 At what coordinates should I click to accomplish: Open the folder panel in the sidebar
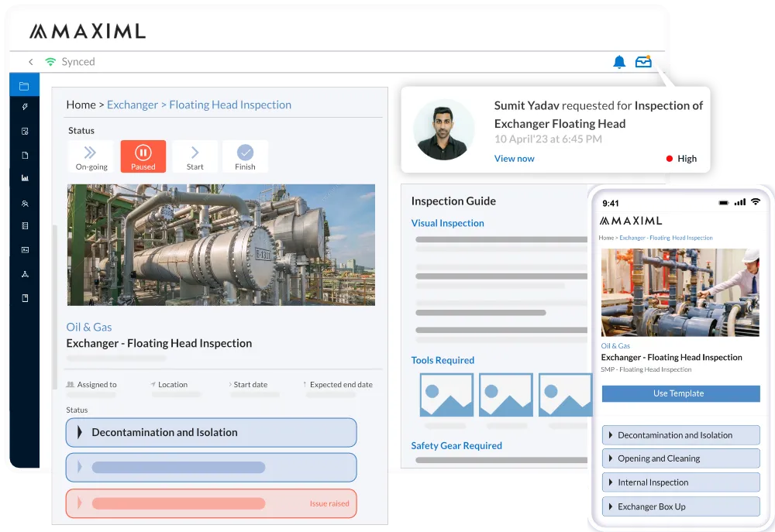tap(24, 85)
